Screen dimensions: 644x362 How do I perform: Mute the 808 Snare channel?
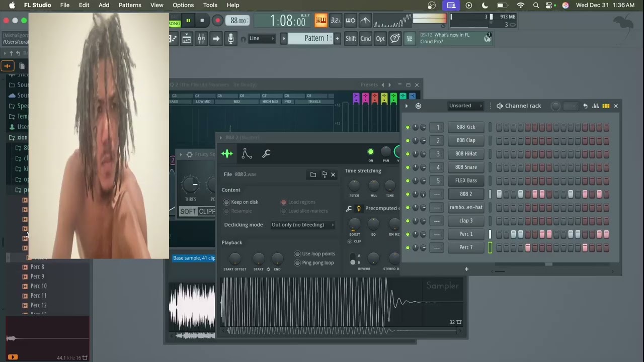click(408, 167)
